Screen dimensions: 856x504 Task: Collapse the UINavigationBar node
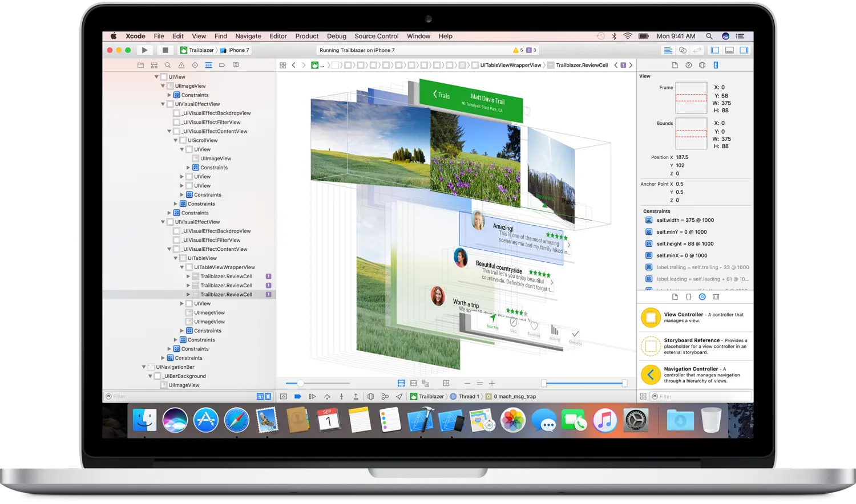tap(144, 367)
